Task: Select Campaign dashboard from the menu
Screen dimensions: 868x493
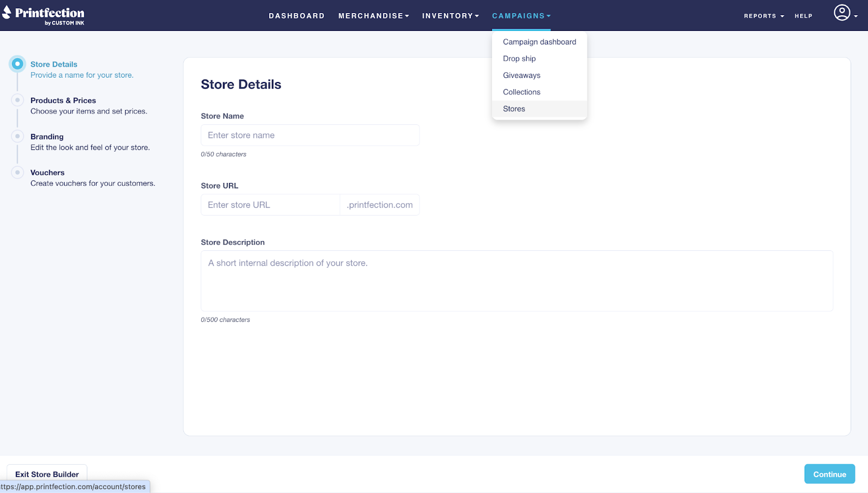Action: point(539,42)
